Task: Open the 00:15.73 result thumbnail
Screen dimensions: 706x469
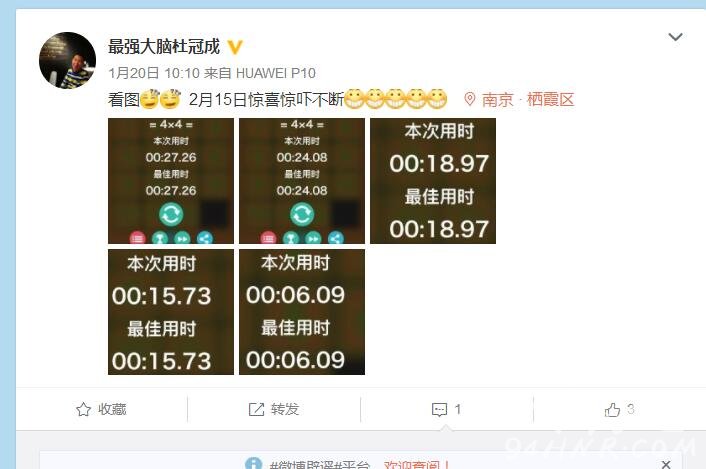Action: (171, 312)
